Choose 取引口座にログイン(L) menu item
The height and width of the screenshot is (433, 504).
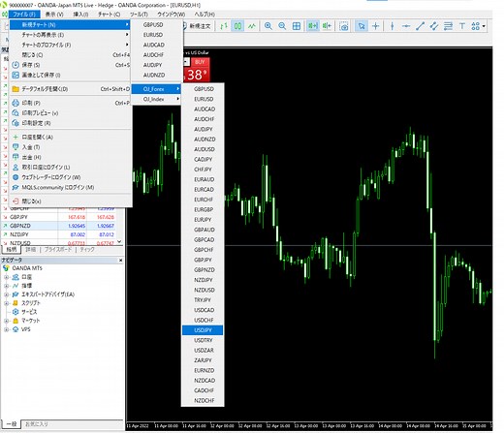[x=70, y=167]
